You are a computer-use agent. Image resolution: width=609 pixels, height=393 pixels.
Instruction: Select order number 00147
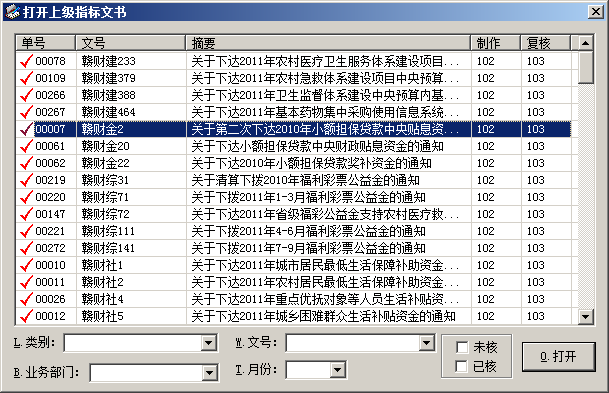point(50,214)
